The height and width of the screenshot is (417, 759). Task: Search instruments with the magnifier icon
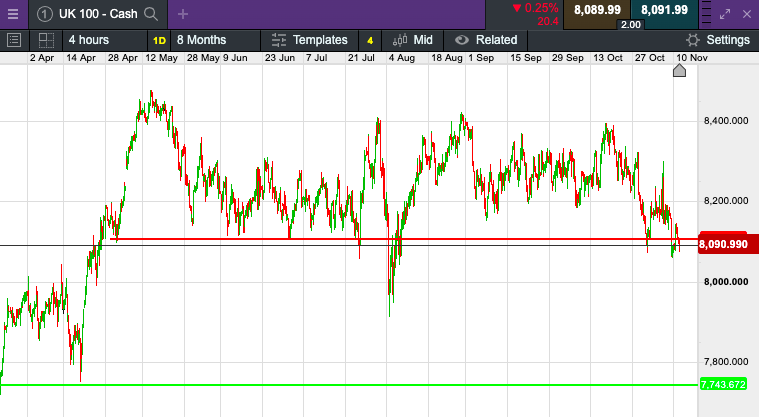[x=151, y=14]
